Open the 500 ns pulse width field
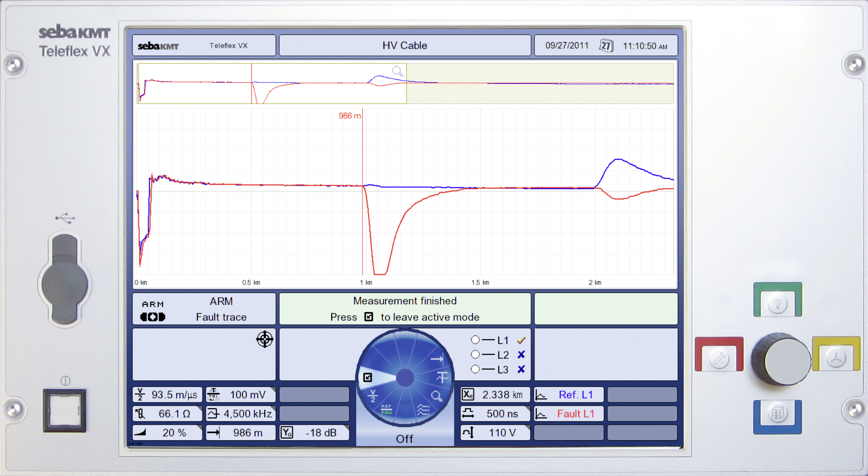The height and width of the screenshot is (476, 868). [495, 414]
